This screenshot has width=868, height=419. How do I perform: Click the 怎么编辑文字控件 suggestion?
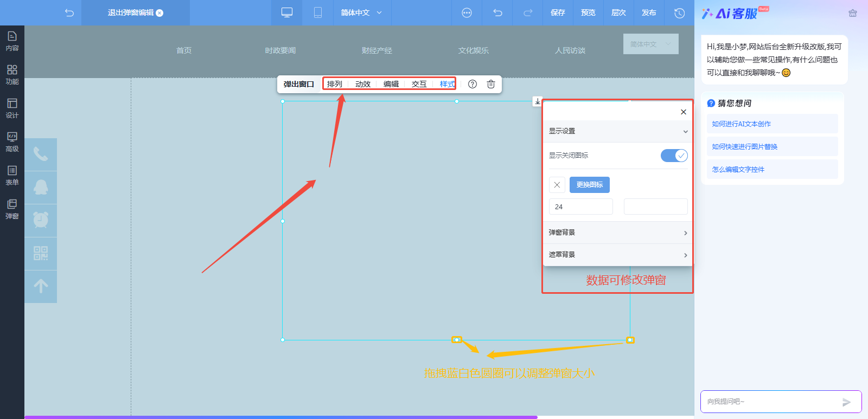pos(773,169)
